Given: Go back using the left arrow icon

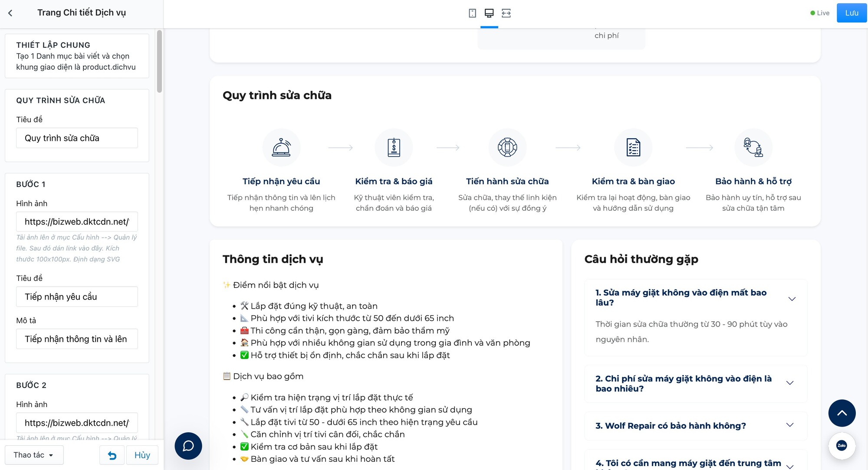Looking at the screenshot, I should 10,13.
